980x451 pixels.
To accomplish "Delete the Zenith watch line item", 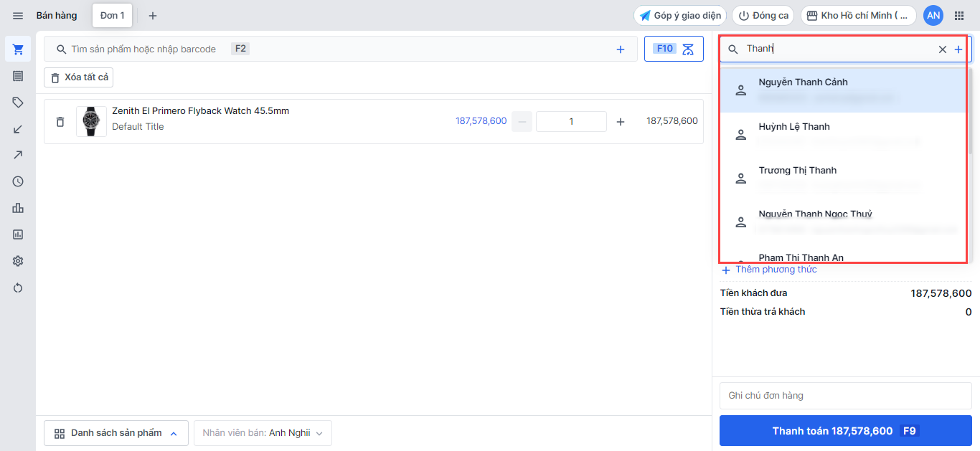I will [x=60, y=122].
